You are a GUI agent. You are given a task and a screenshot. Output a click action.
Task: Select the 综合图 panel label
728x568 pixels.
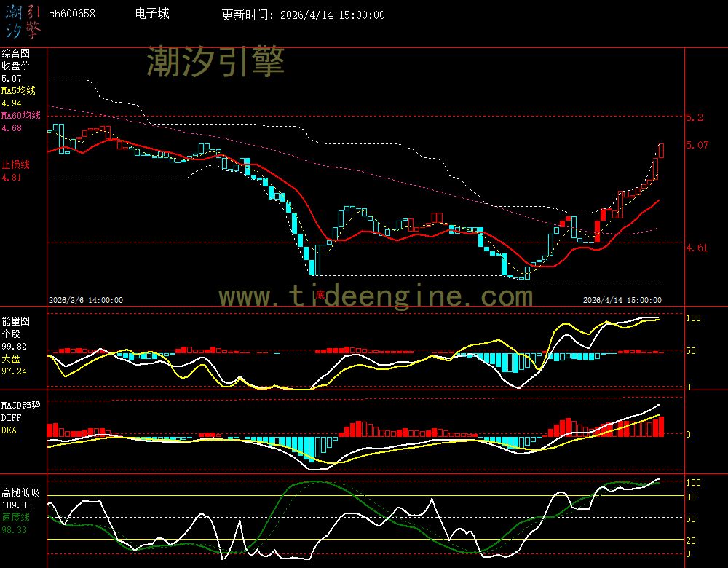[15, 53]
